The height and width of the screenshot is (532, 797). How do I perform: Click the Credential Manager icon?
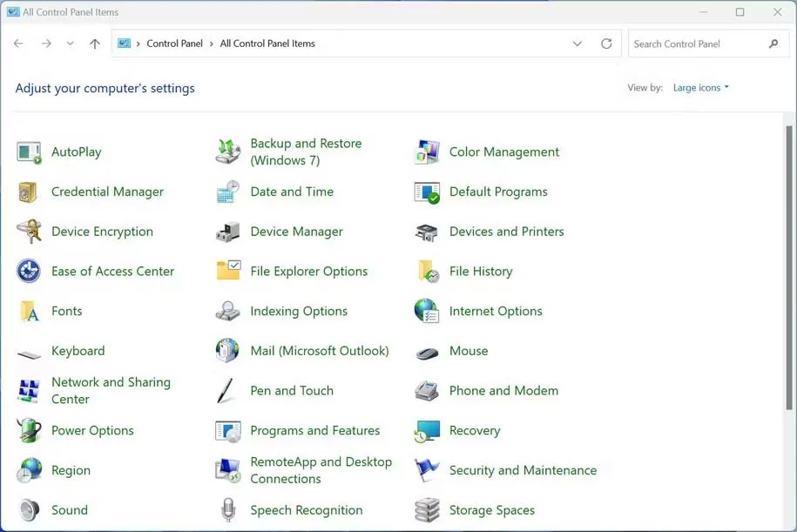29,192
